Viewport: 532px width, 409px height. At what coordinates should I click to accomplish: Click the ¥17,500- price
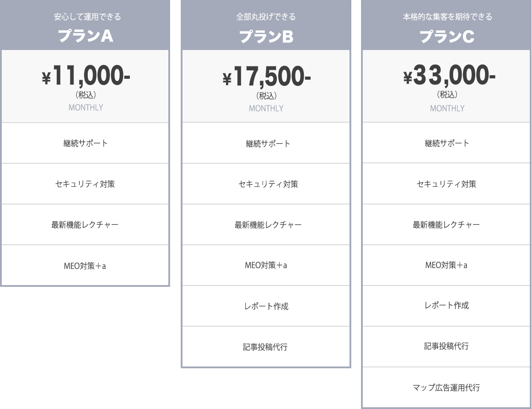coord(266,77)
